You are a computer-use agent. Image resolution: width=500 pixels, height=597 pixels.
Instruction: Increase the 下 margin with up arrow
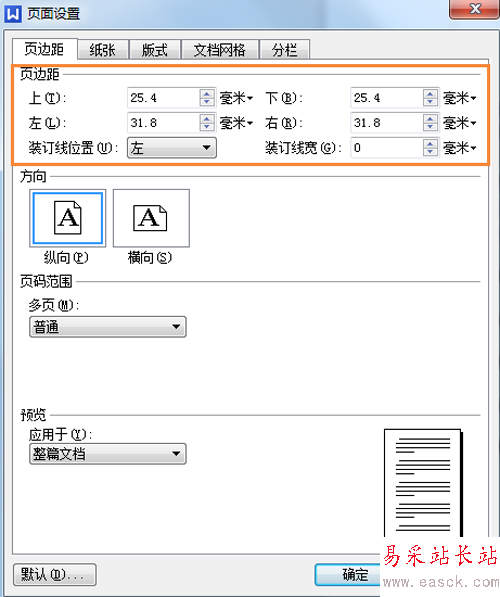[430, 94]
